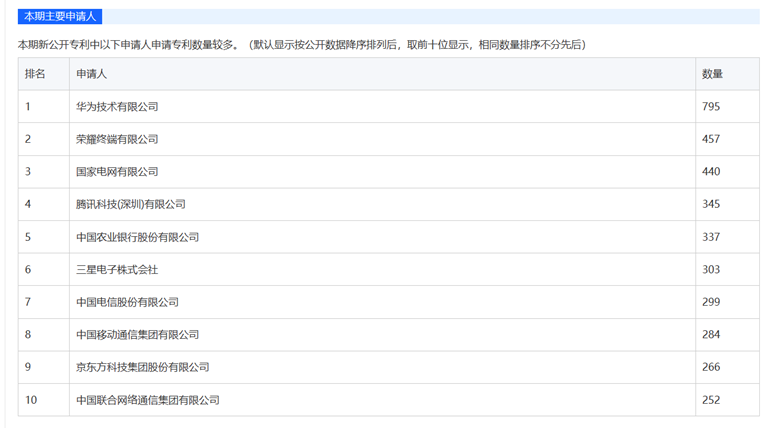Click the quantity value 252

point(711,400)
